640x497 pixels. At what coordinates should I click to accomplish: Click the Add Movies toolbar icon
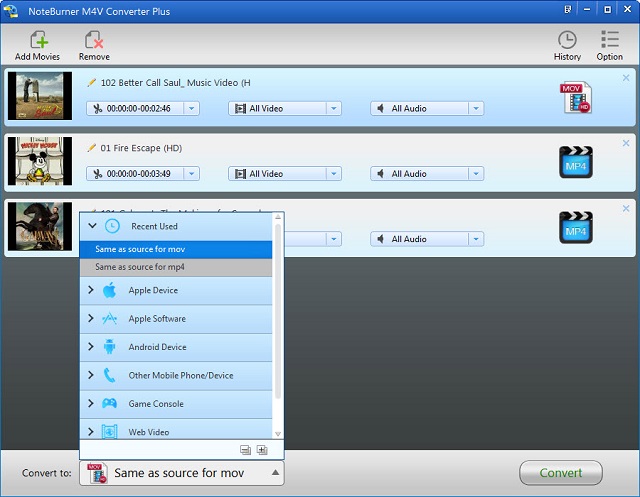39,40
